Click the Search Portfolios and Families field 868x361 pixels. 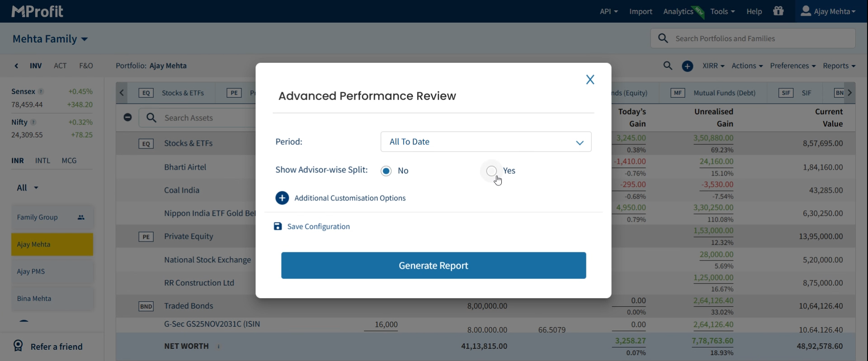(x=753, y=38)
